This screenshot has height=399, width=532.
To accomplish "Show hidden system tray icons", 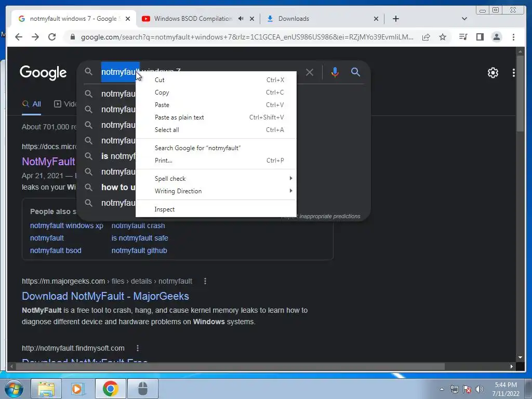I will pyautogui.click(x=442, y=389).
